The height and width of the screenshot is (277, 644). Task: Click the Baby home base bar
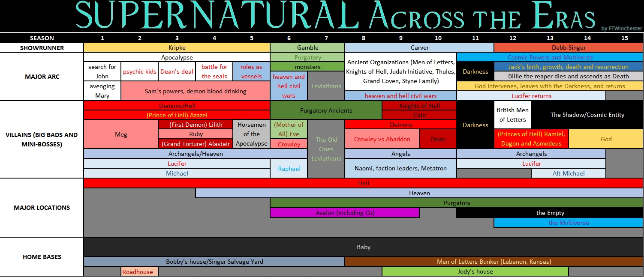363,247
